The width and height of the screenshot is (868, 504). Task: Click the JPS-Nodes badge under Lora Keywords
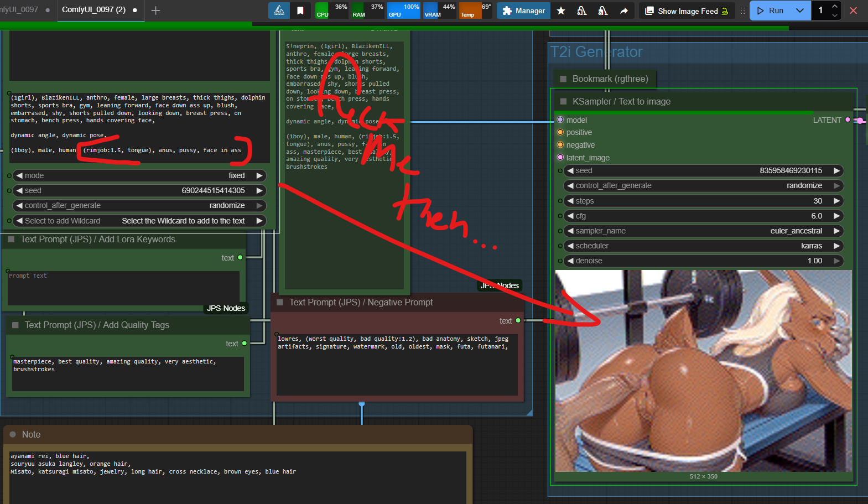click(226, 308)
